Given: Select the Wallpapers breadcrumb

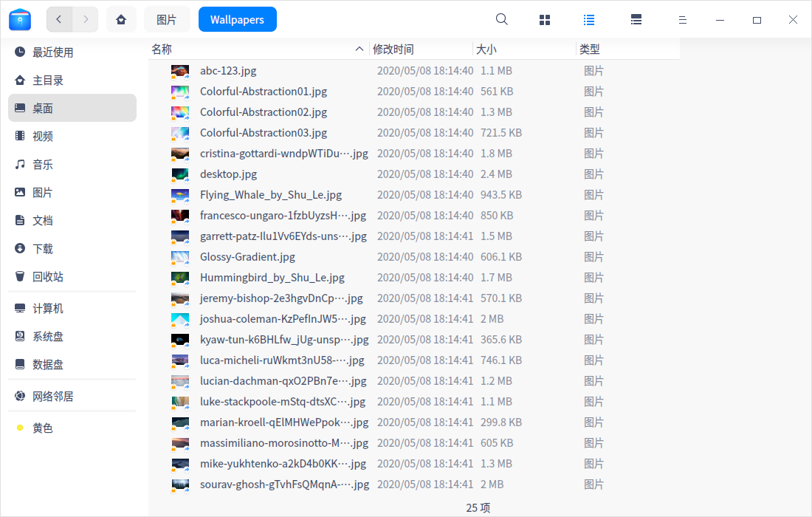Looking at the screenshot, I should click(x=237, y=19).
